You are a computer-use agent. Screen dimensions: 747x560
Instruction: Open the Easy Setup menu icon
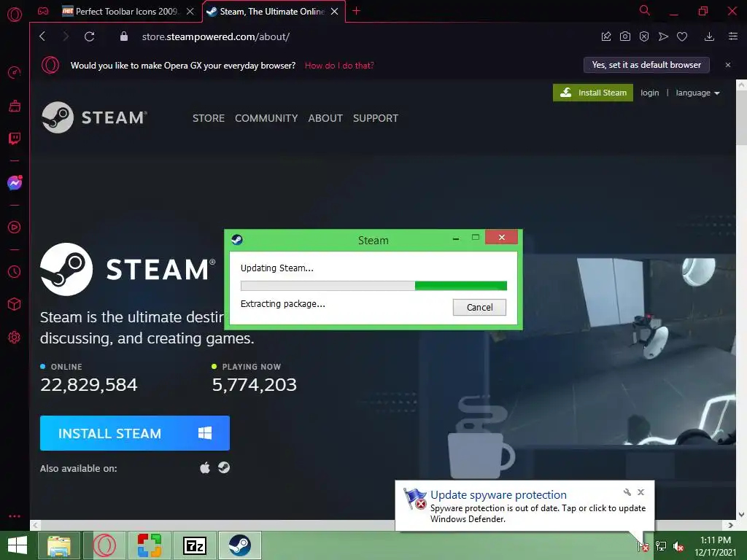click(733, 36)
